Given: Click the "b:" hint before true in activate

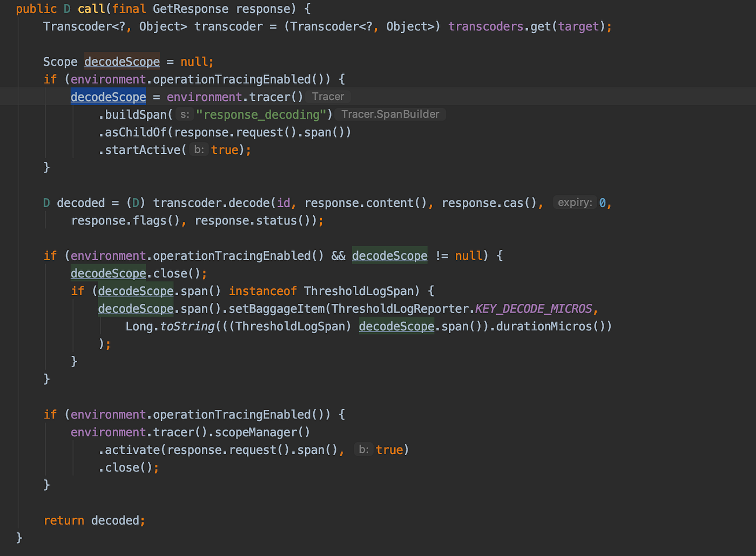Looking at the screenshot, I should pos(363,449).
